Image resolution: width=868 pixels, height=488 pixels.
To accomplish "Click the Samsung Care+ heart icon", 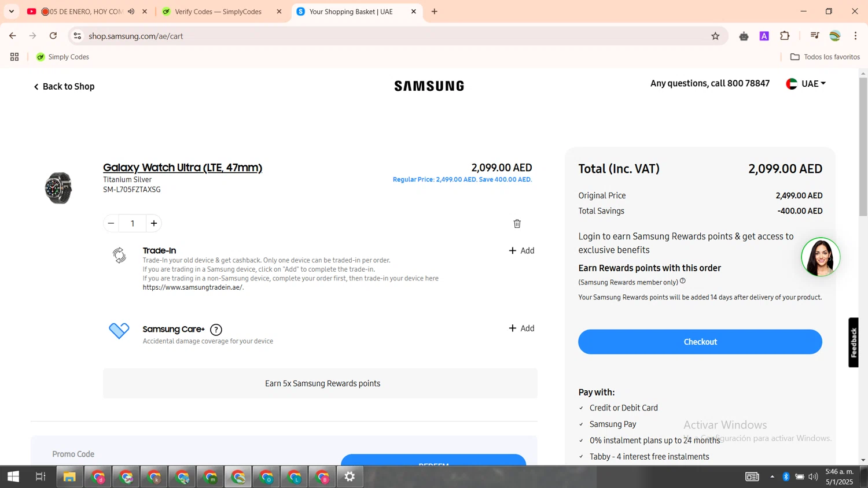I will click(x=119, y=331).
